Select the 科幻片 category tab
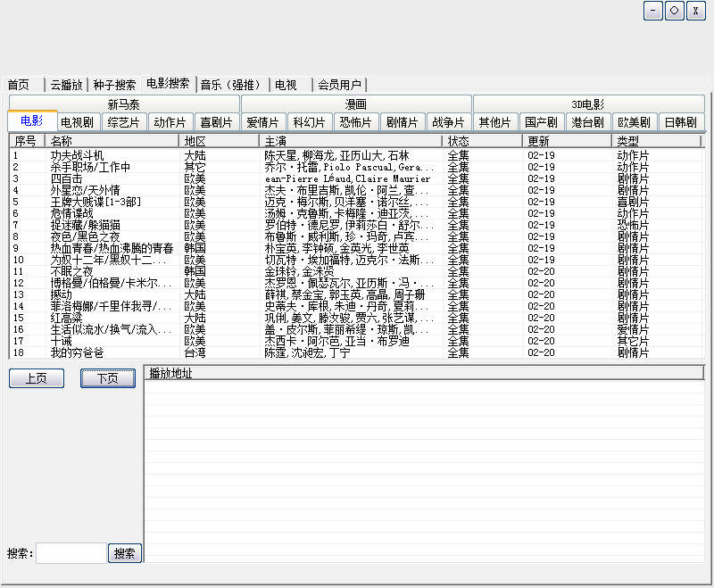 pos(310,122)
